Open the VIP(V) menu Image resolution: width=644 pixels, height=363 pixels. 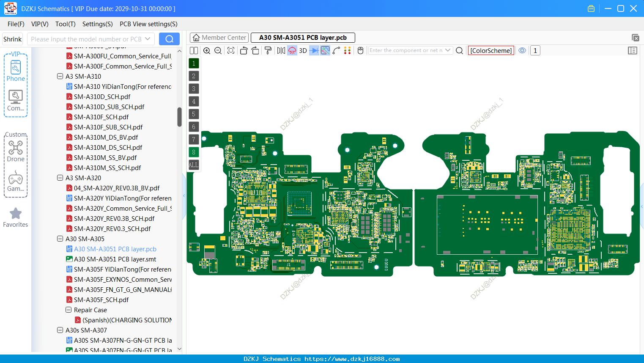coord(40,24)
